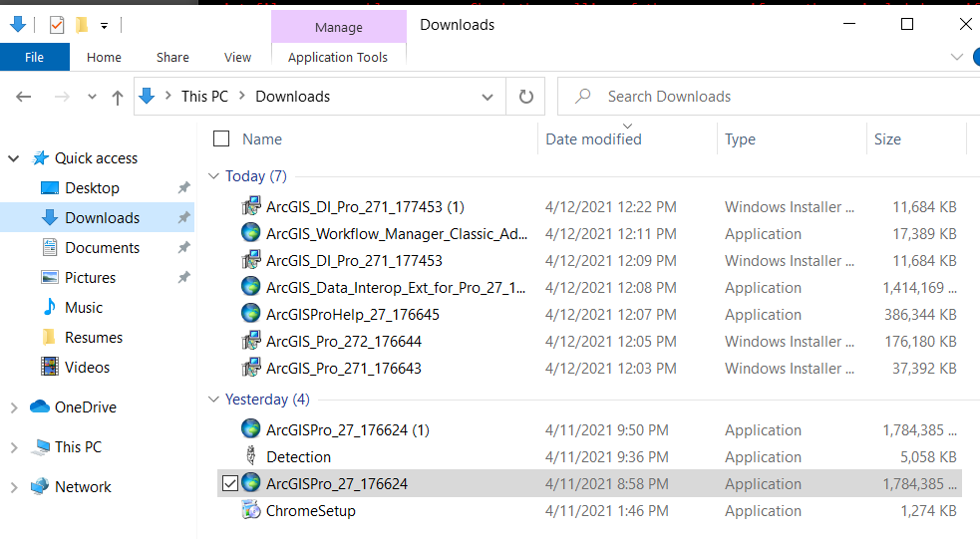Go back using the Back arrow
The image size is (980, 539).
(x=24, y=97)
